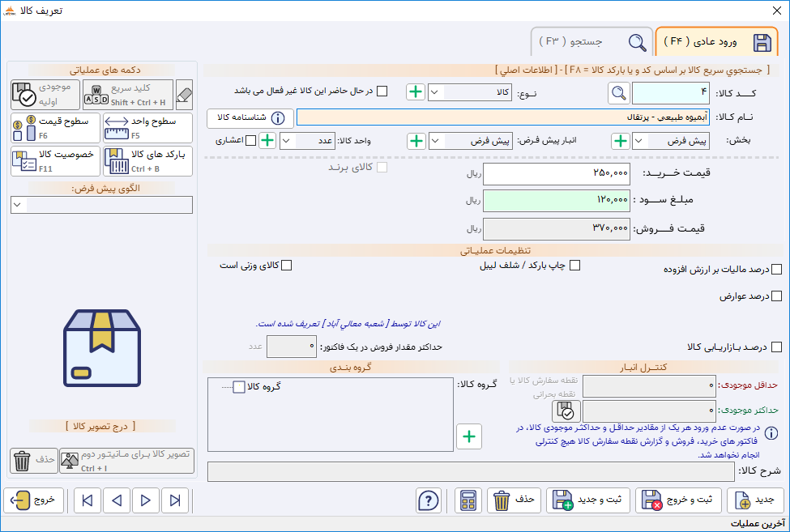This screenshot has width=790, height=532.
Task: Expand the الگوی پیش فرض dropdown
Action: click(x=18, y=205)
